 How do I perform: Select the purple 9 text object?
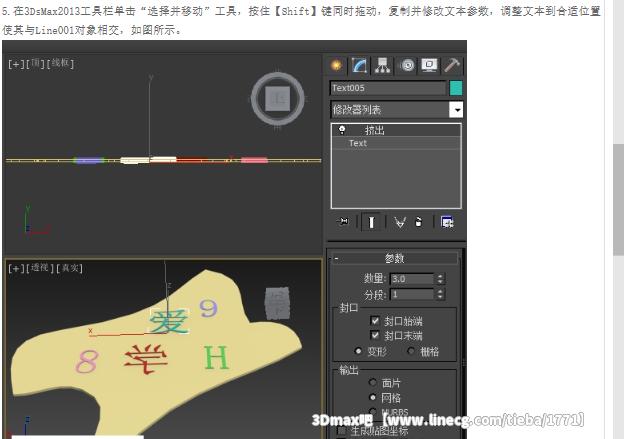[209, 308]
